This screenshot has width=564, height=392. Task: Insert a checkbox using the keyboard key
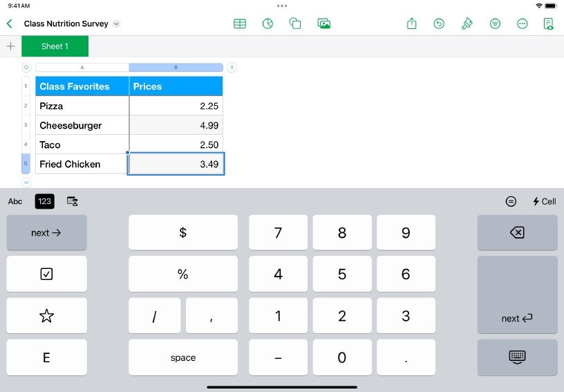46,274
